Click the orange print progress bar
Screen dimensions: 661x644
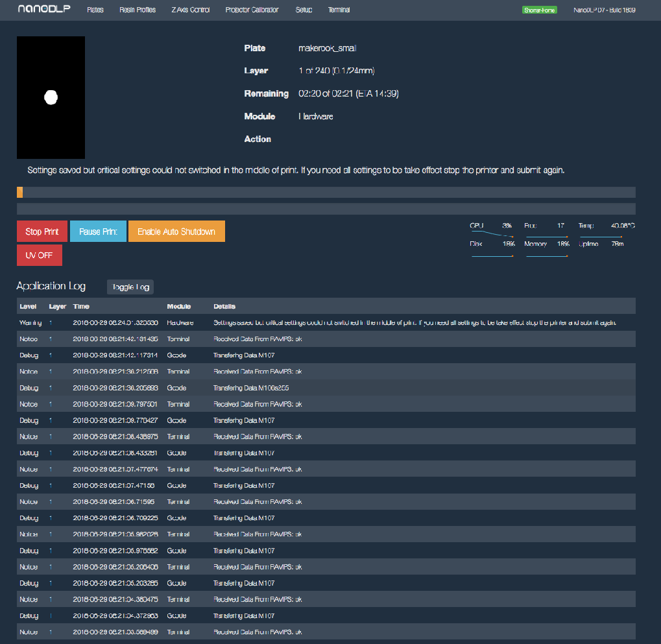coord(20,192)
